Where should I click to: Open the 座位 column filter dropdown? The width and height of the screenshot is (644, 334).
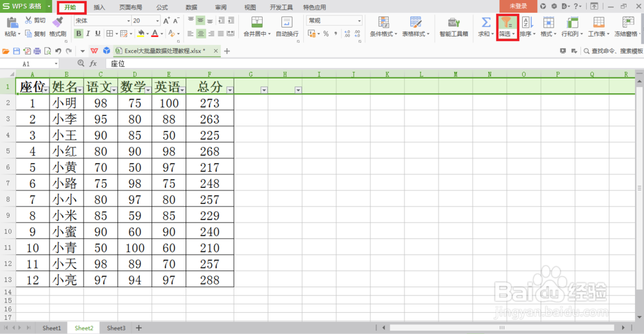46,90
